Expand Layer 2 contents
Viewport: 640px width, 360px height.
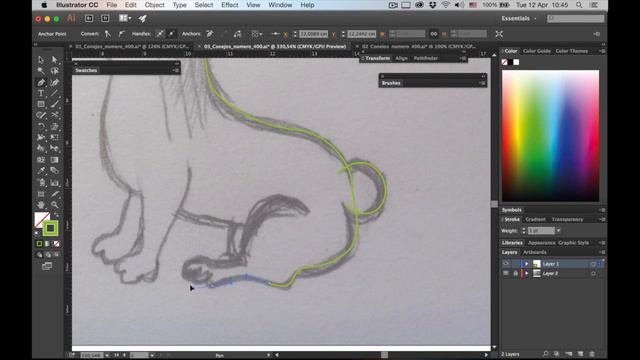(527, 273)
